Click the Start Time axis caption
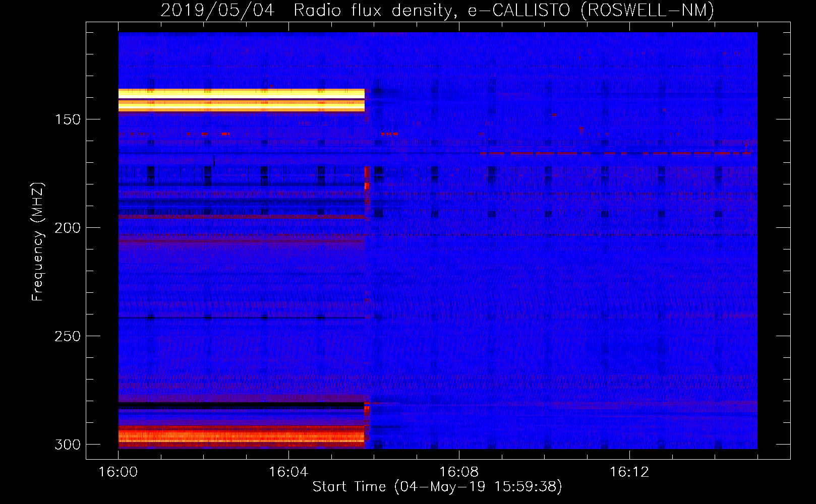 [x=437, y=487]
